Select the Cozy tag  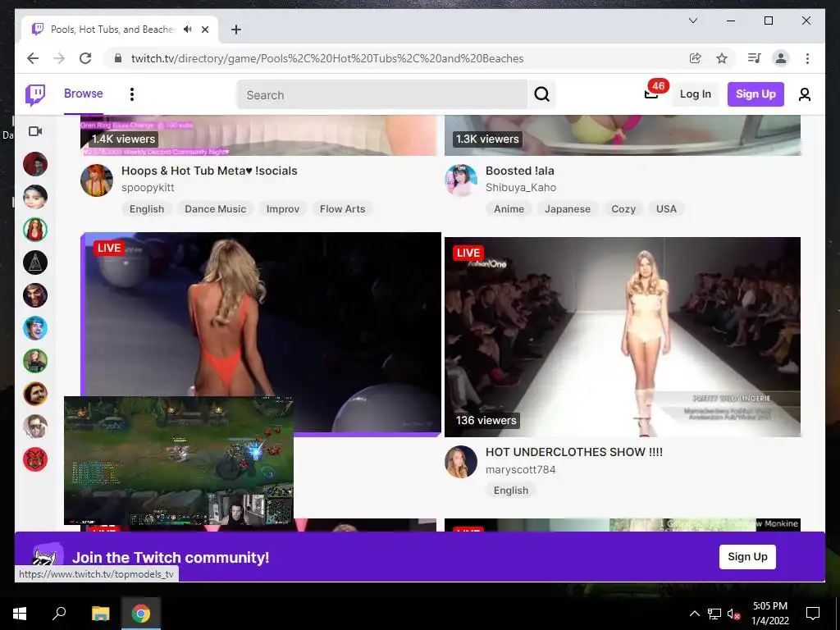[x=623, y=209]
